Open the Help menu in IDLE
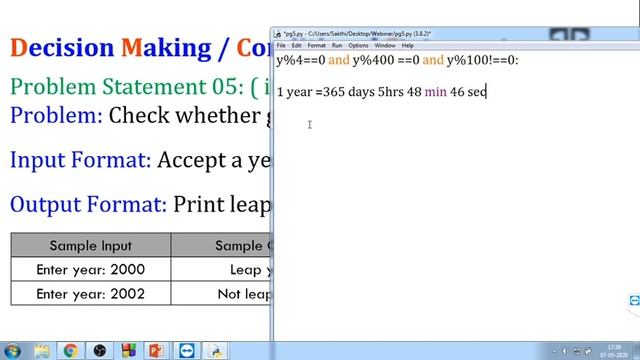The height and width of the screenshot is (360, 640). 407,46
